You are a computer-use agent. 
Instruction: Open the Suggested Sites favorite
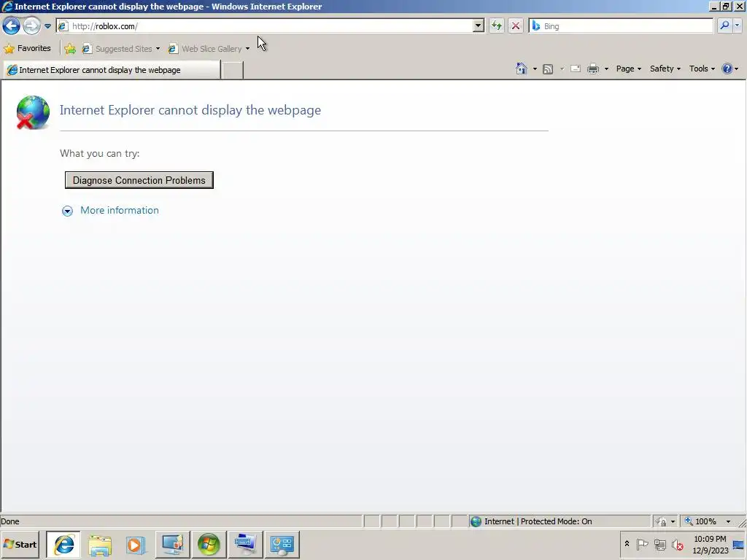click(x=117, y=49)
